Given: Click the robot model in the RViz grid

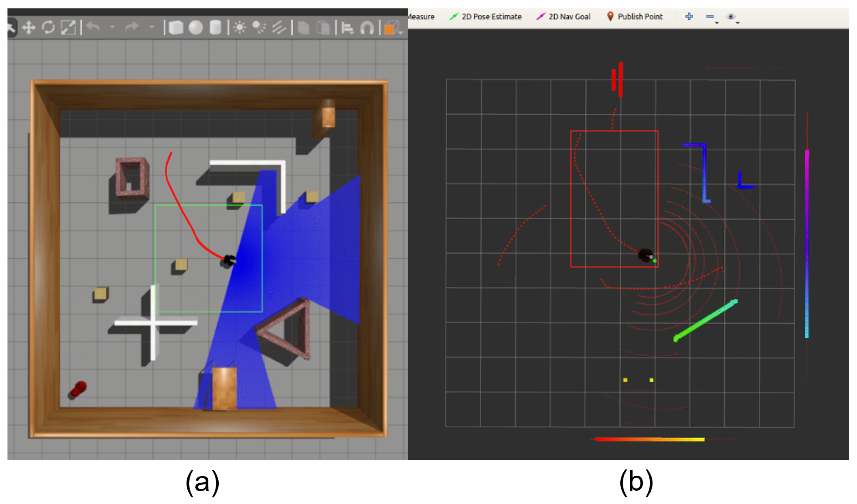Looking at the screenshot, I should [645, 255].
